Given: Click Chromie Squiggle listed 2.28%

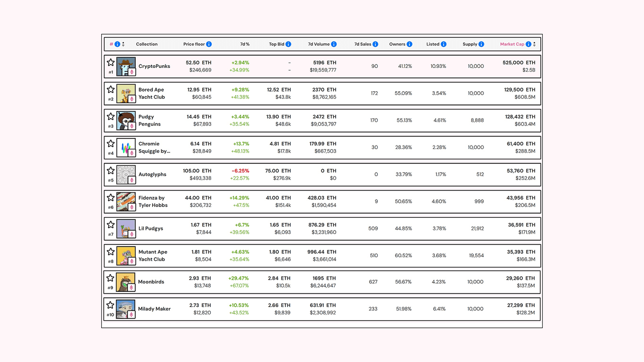Looking at the screenshot, I should (x=439, y=147).
